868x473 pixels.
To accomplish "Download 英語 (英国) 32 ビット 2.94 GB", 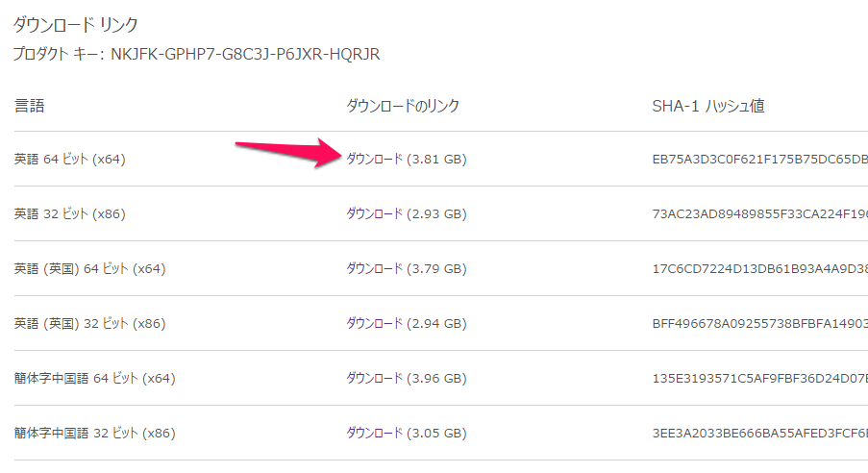I will pyautogui.click(x=374, y=323).
